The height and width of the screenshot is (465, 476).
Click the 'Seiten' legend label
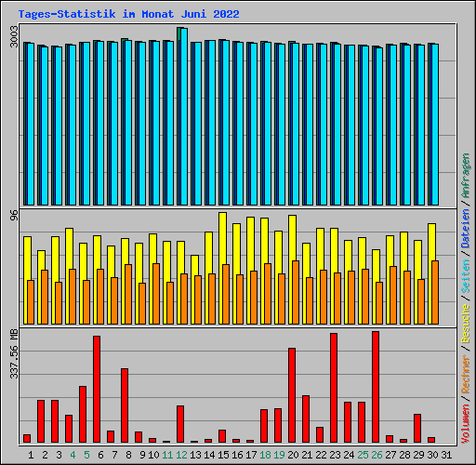coord(466,276)
